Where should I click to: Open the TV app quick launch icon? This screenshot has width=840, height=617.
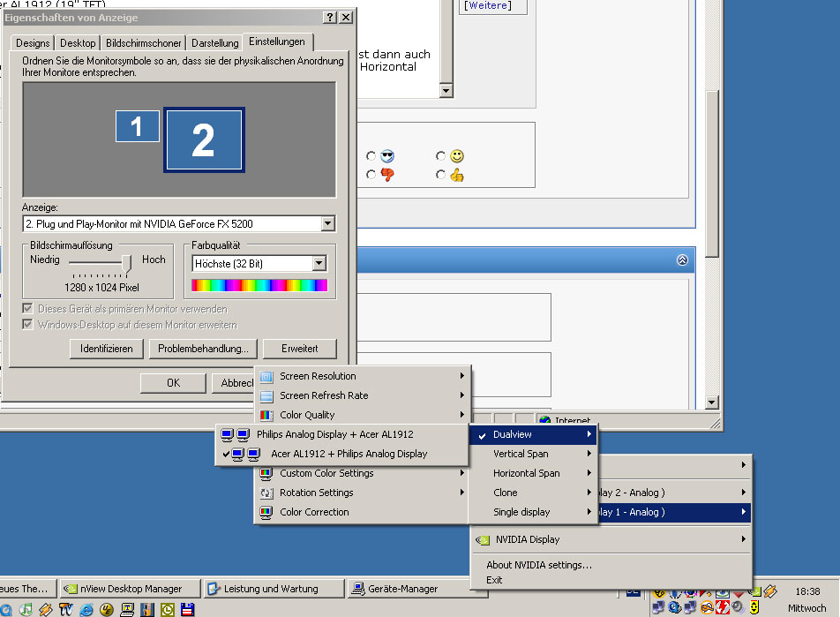tap(66, 609)
